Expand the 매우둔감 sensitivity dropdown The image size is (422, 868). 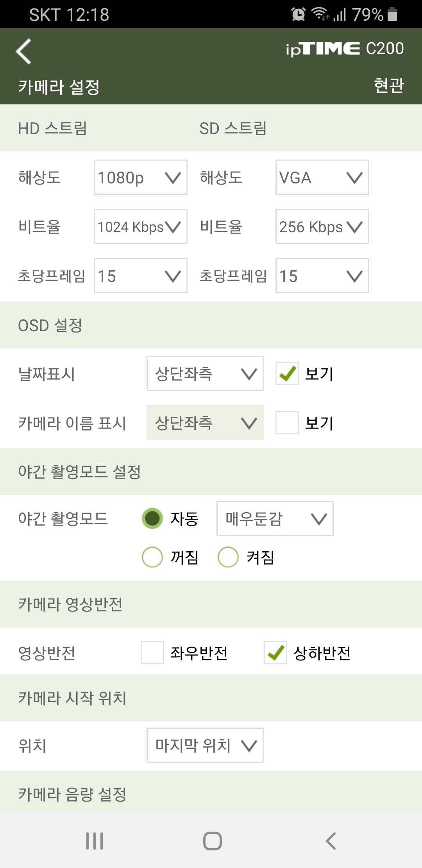[275, 518]
